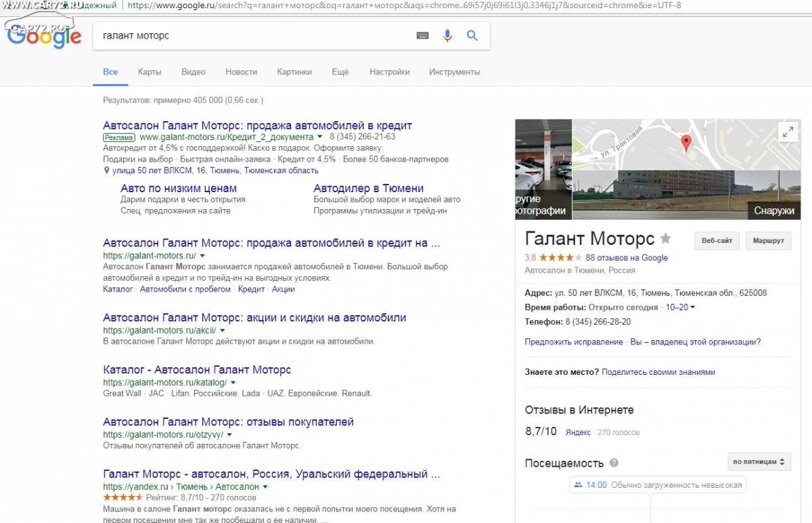Click the Каталог sitelink under galant-motors.ru
The image size is (812, 523).
click(x=118, y=289)
